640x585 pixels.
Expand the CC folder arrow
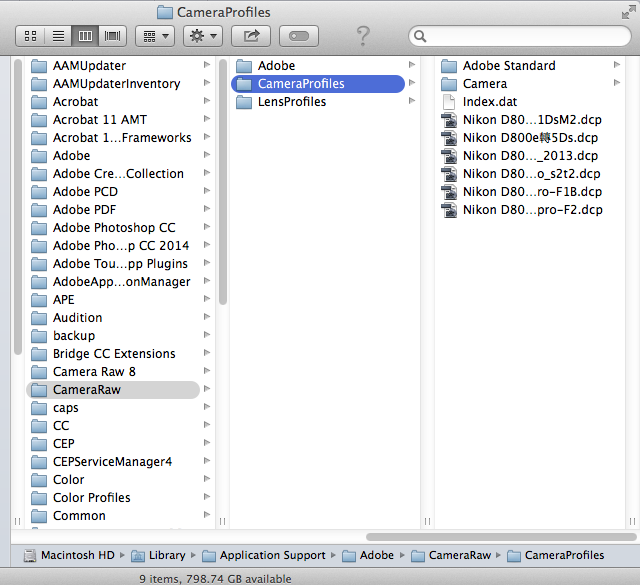tap(207, 425)
